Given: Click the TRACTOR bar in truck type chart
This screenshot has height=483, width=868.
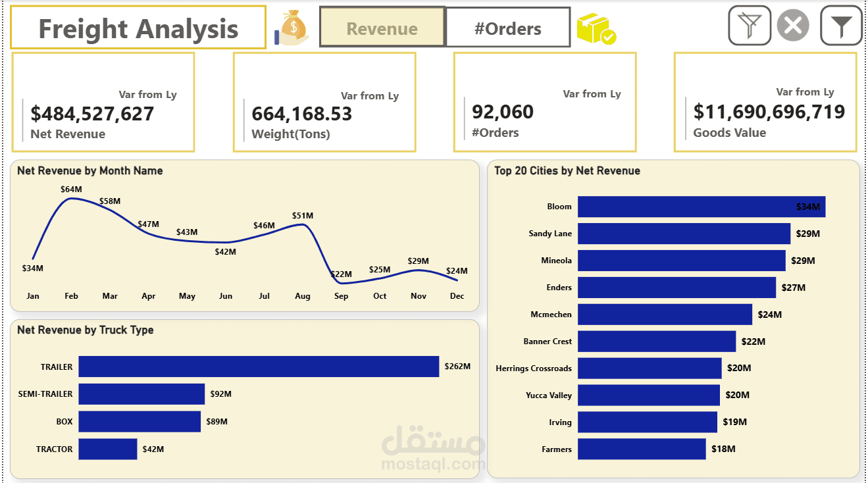Looking at the screenshot, I should click(107, 449).
